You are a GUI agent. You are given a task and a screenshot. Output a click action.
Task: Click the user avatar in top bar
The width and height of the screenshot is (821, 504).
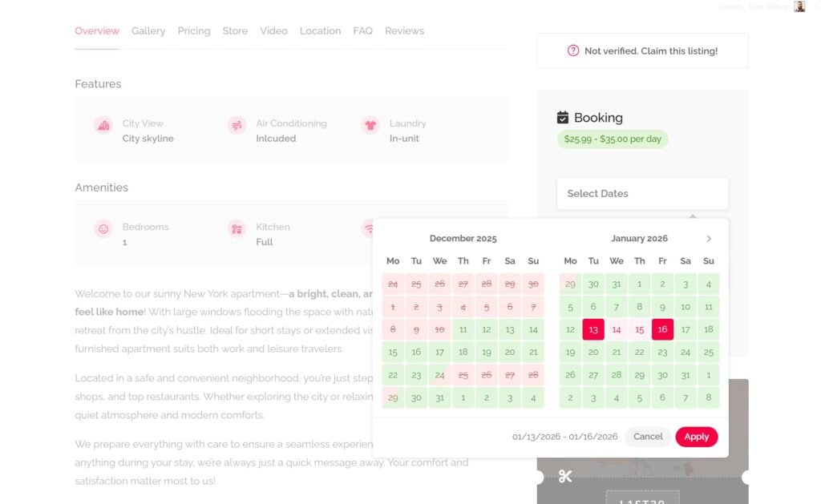click(x=799, y=6)
